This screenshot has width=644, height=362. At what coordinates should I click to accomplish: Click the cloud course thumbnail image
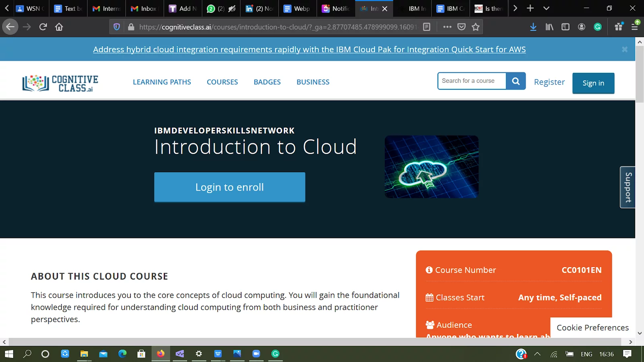coord(431,167)
